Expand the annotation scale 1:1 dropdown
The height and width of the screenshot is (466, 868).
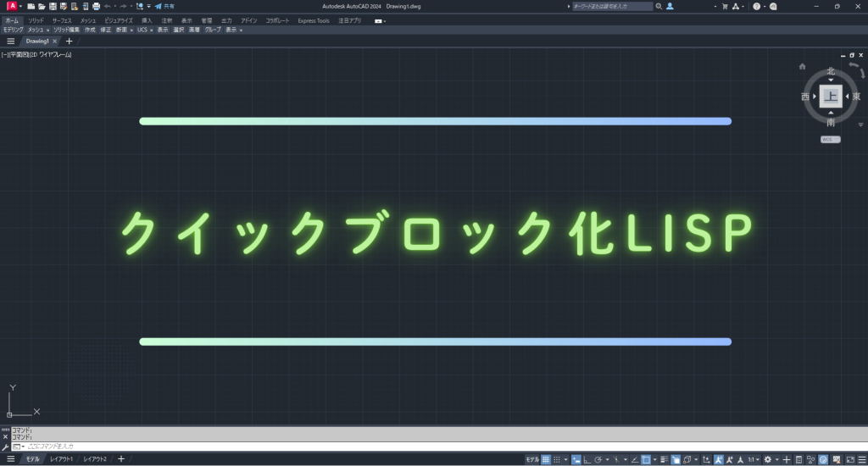coord(754,459)
